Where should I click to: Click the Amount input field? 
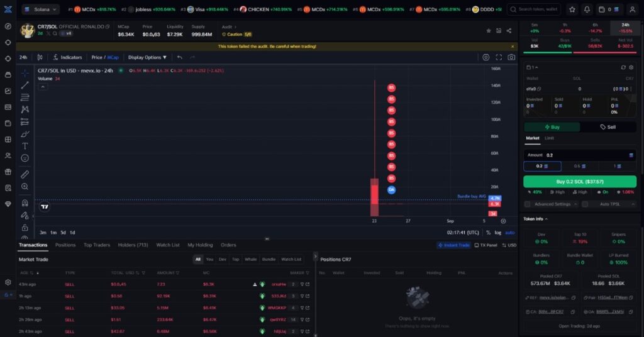(579, 155)
